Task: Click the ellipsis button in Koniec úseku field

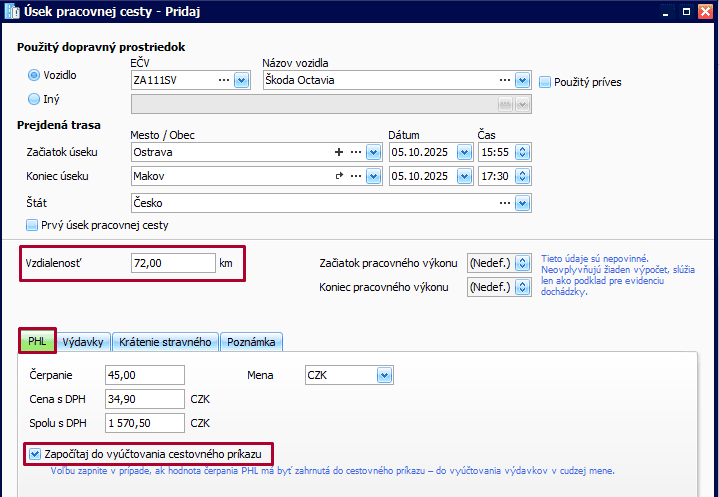Action: coord(356,177)
